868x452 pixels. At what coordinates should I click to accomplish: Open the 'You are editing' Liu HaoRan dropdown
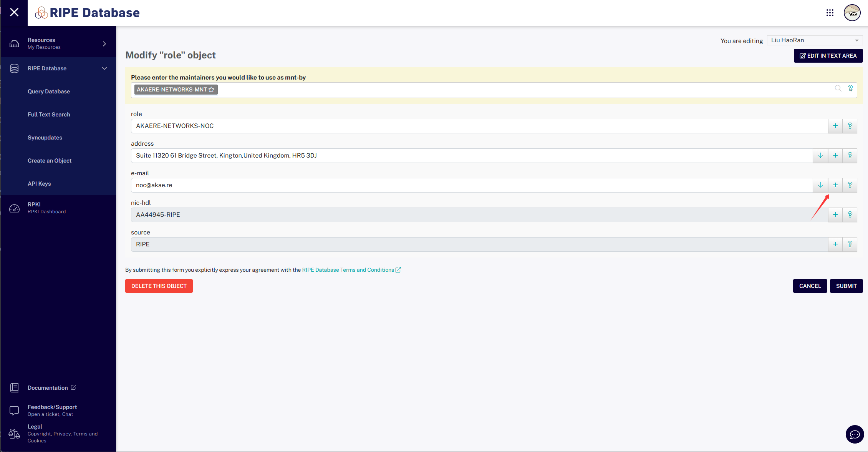click(814, 40)
